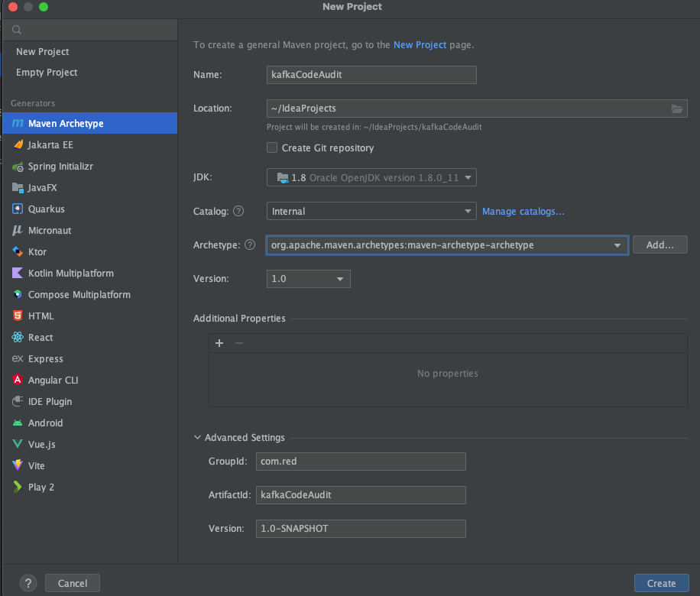Image resolution: width=700 pixels, height=596 pixels.
Task: Pick the Vite generator icon
Action: (18, 465)
